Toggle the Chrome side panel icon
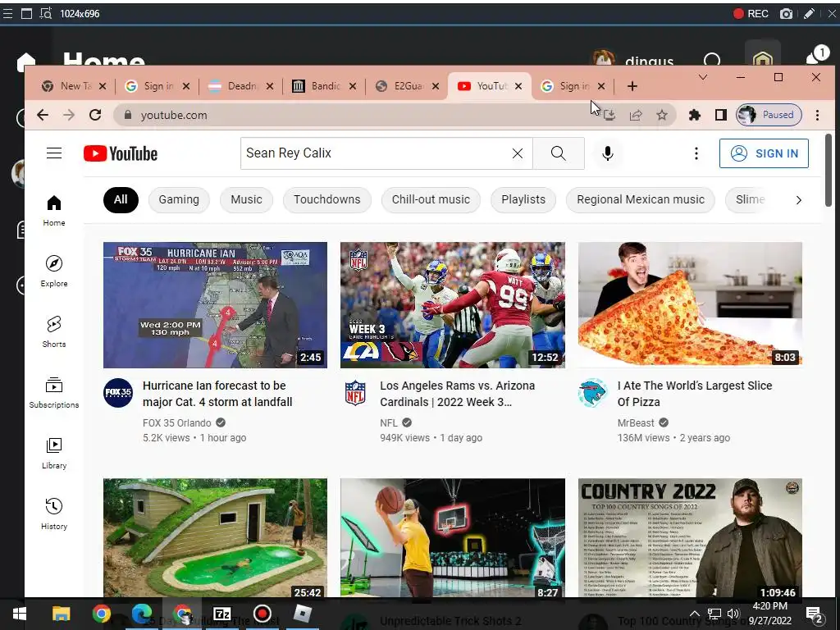This screenshot has width=840, height=630. click(x=721, y=115)
